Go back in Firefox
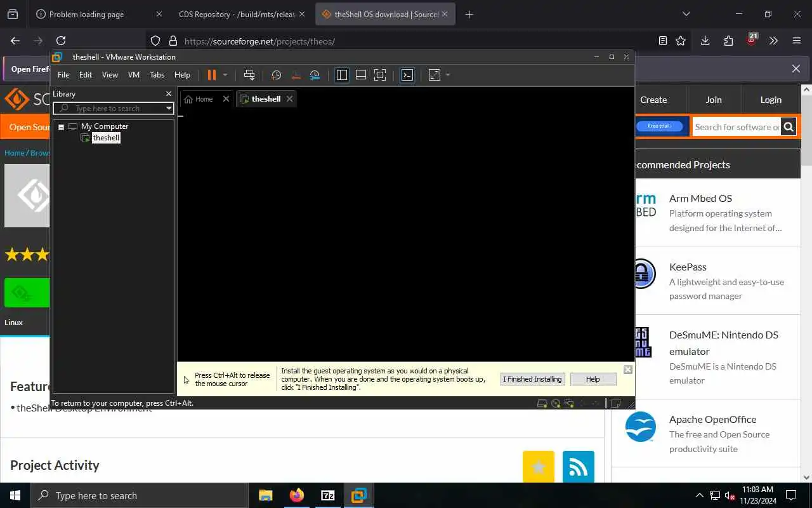The height and width of the screenshot is (508, 812). (15, 41)
